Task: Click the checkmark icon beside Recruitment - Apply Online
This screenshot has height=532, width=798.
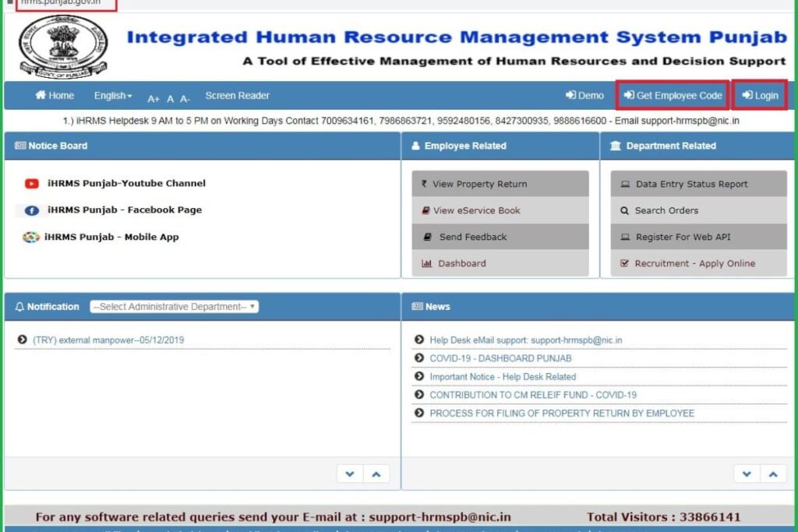Action: click(623, 263)
